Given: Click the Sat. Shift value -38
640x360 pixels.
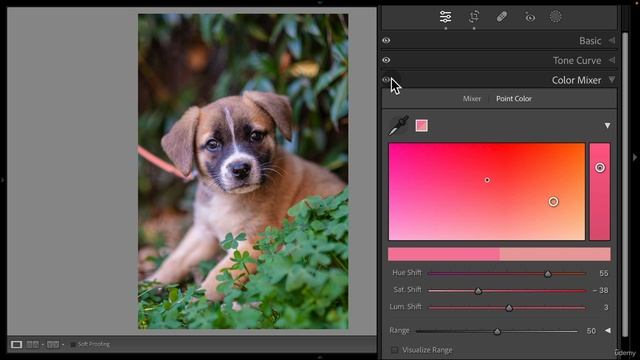Looking at the screenshot, I should [600, 290].
